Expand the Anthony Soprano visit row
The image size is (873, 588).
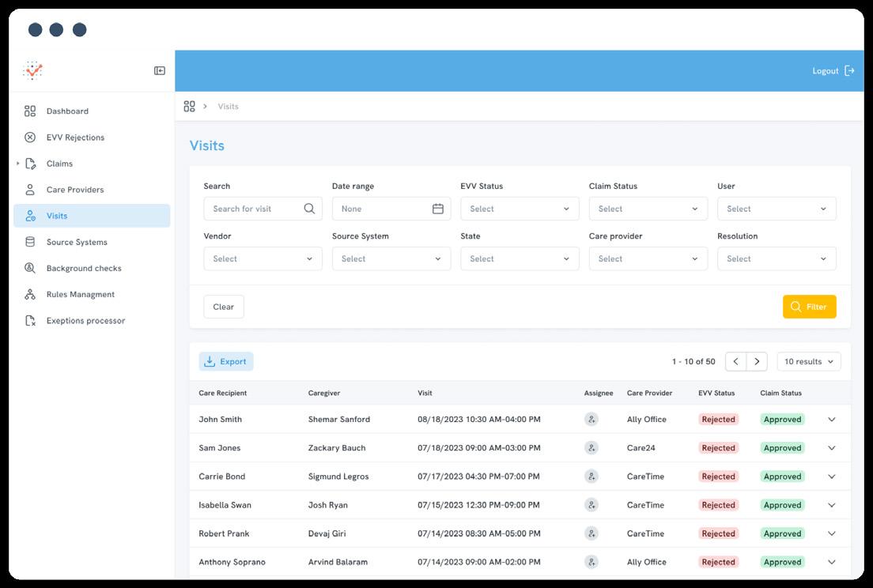coord(832,562)
